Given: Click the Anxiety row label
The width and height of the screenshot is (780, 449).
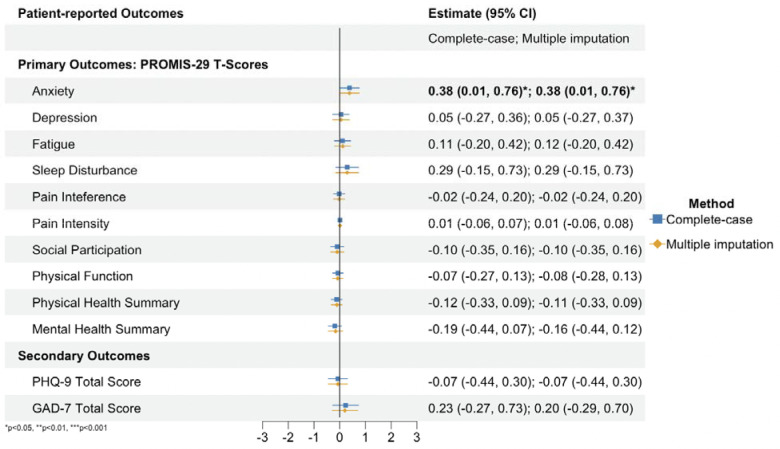Looking at the screenshot, I should coord(54,91).
